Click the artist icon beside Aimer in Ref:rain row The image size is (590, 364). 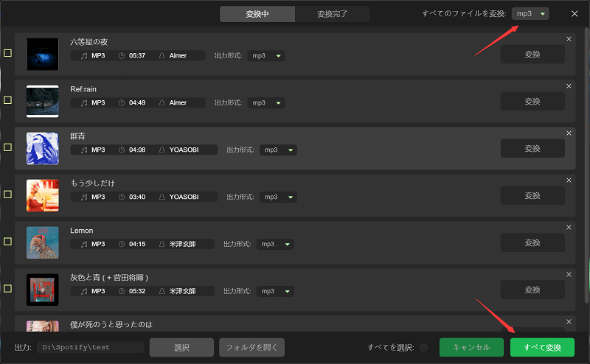tap(162, 102)
